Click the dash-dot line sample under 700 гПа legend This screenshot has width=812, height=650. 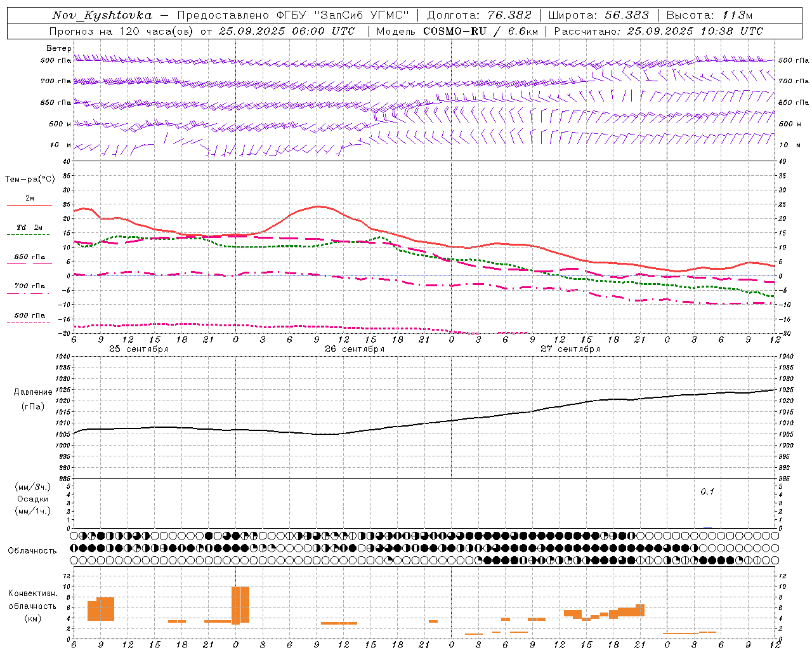pyautogui.click(x=29, y=293)
